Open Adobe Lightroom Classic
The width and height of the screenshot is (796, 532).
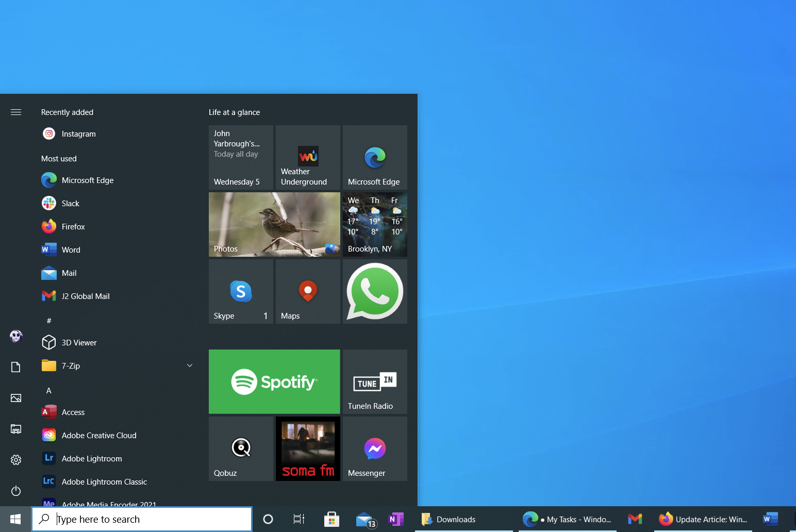click(x=118, y=482)
